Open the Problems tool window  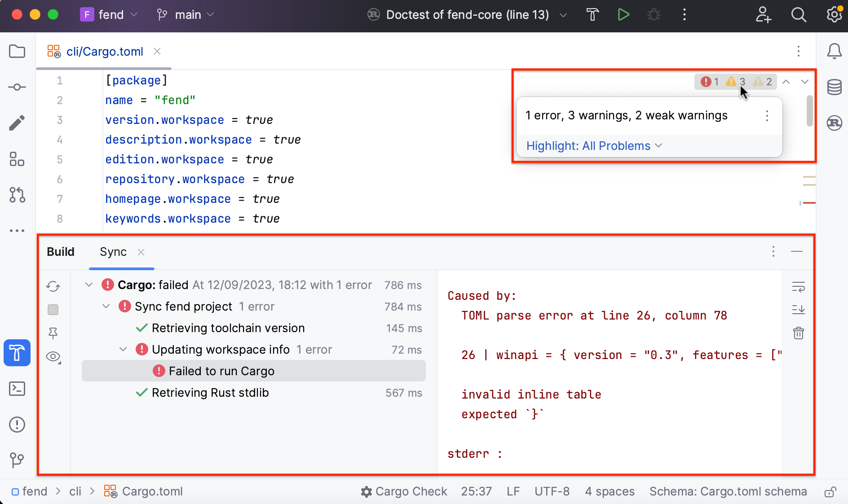[17, 425]
